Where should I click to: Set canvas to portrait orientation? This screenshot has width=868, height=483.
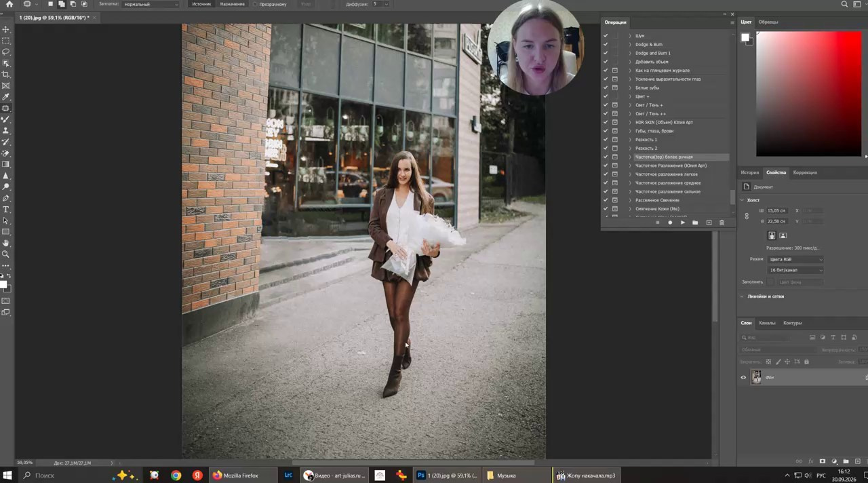[x=772, y=235]
